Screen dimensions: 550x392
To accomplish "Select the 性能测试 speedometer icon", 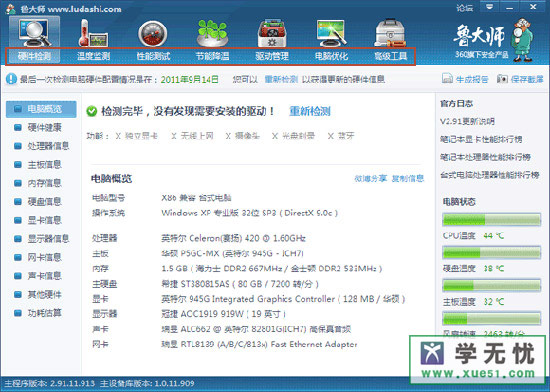I will pyautogui.click(x=153, y=34).
